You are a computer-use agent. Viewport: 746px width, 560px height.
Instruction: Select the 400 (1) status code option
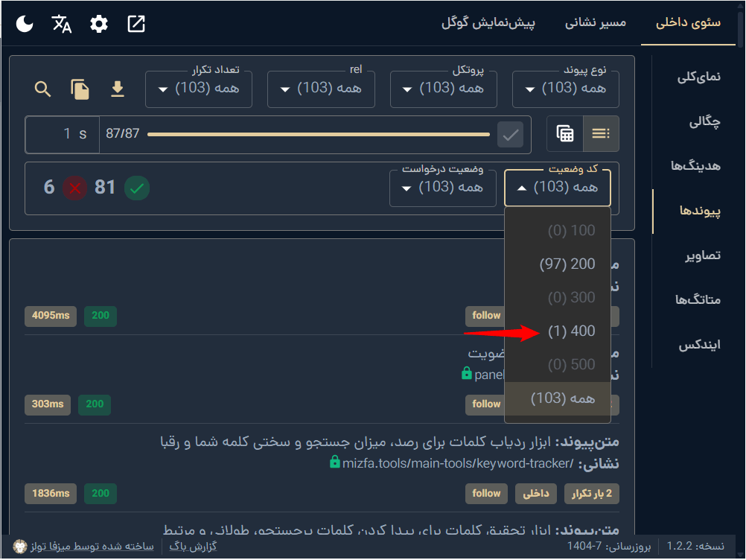571,331
